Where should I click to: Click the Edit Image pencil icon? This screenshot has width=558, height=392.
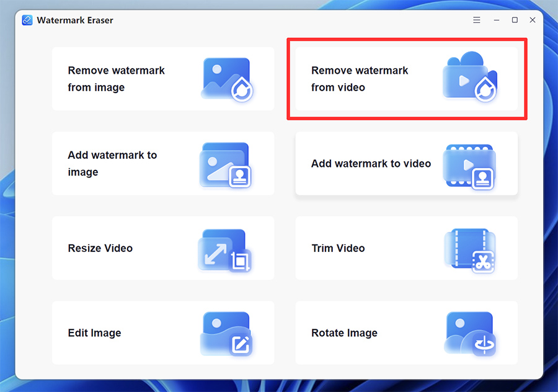pyautogui.click(x=226, y=334)
